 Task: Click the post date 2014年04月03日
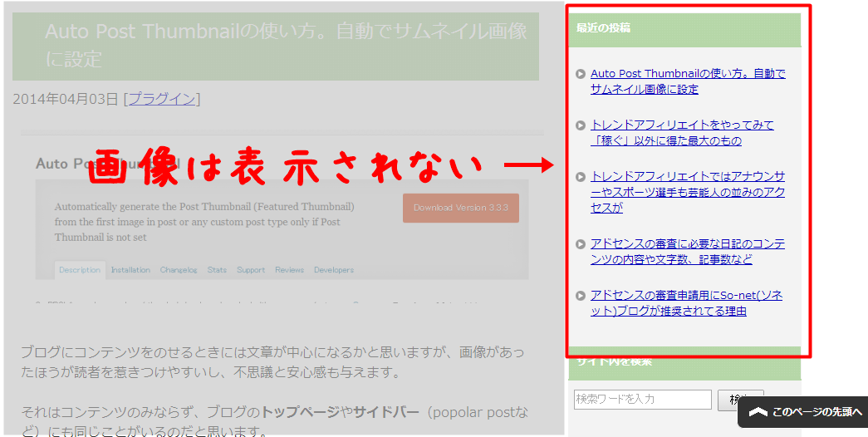pyautogui.click(x=66, y=99)
